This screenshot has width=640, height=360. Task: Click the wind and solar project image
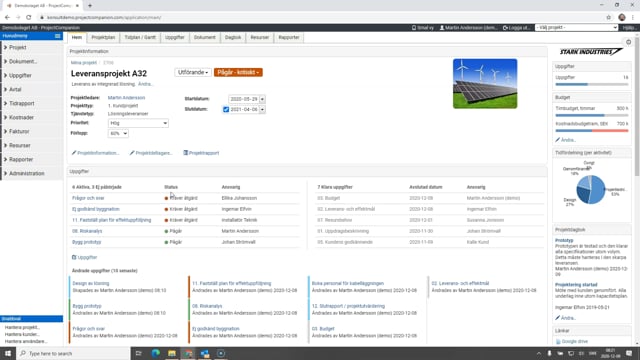tap(485, 84)
